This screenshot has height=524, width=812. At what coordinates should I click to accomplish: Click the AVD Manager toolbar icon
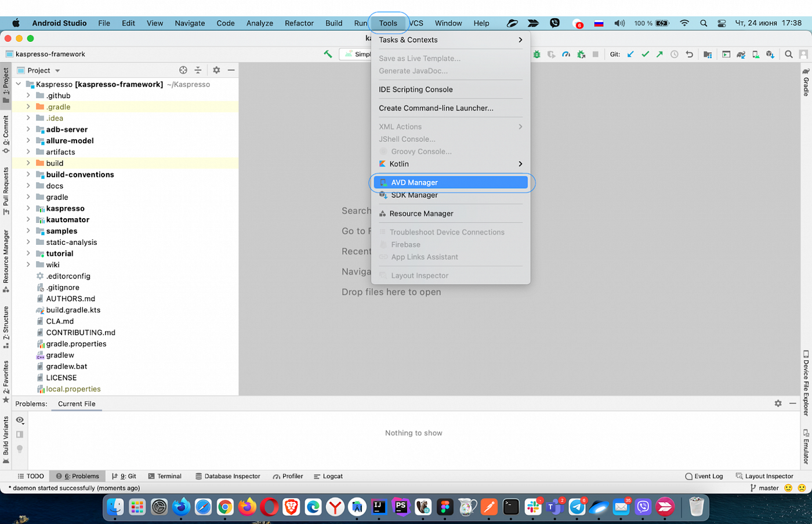(x=755, y=54)
